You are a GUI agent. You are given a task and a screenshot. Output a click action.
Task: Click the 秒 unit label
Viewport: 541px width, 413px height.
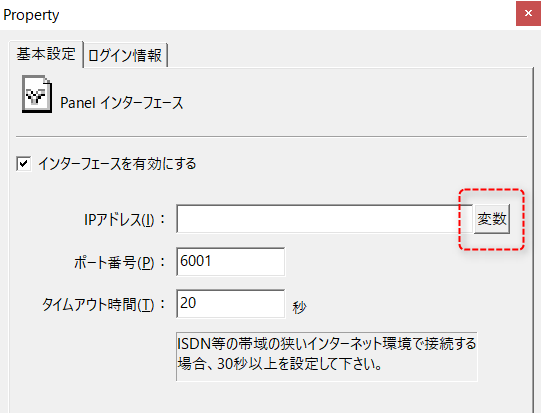tap(299, 307)
